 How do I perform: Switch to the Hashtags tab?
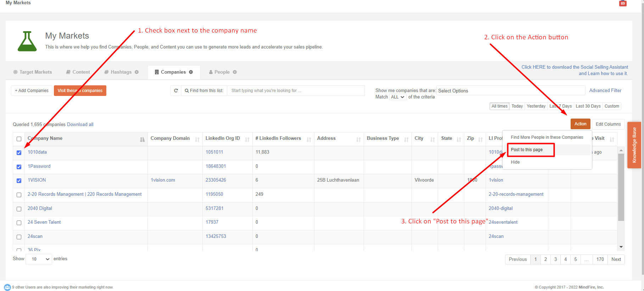point(118,72)
